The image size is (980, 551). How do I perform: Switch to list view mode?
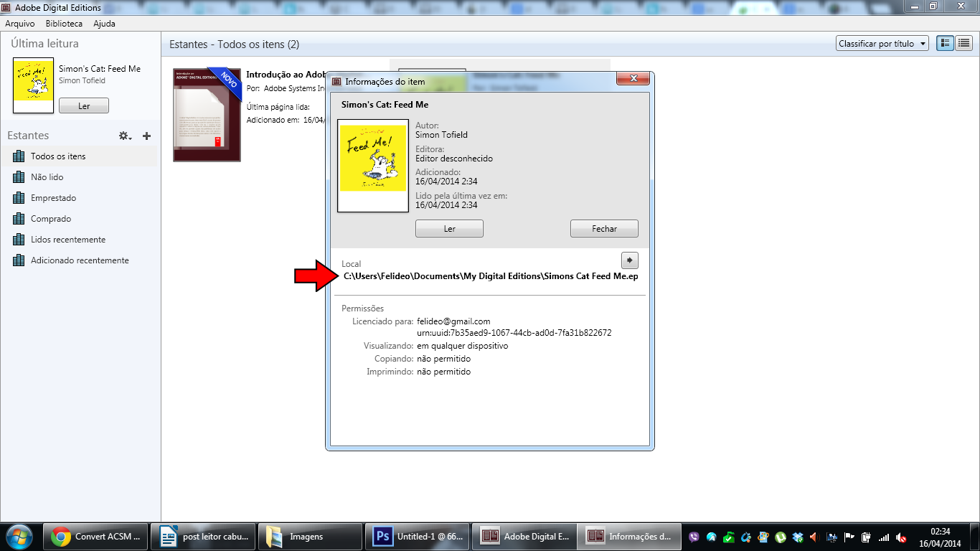pyautogui.click(x=964, y=44)
